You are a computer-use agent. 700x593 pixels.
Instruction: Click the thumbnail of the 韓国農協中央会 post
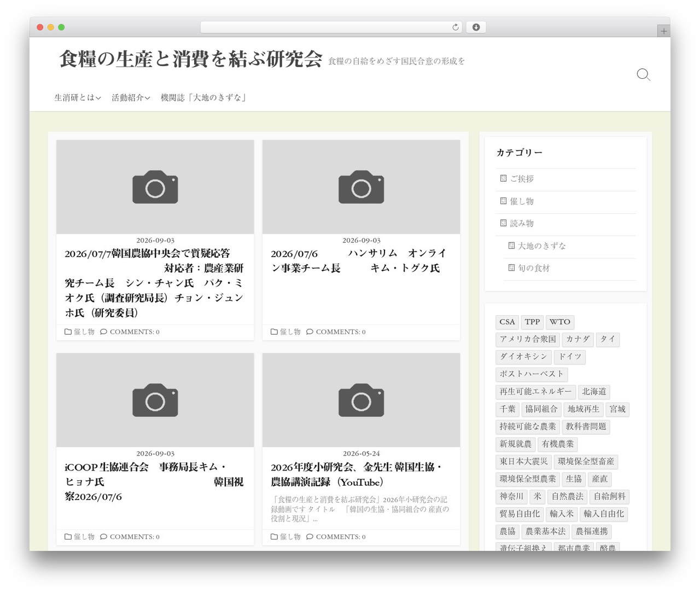click(x=155, y=187)
